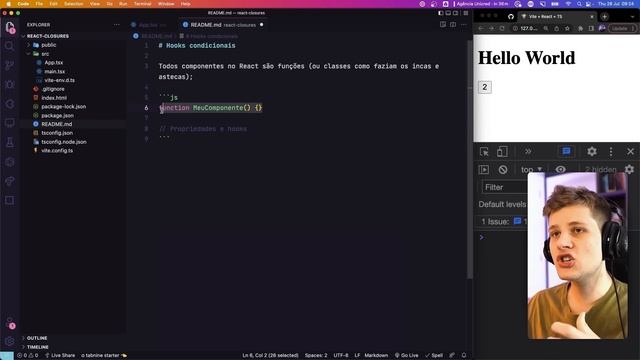
Task: Open the JavaScript context 'top' dropdown
Action: pos(531,169)
